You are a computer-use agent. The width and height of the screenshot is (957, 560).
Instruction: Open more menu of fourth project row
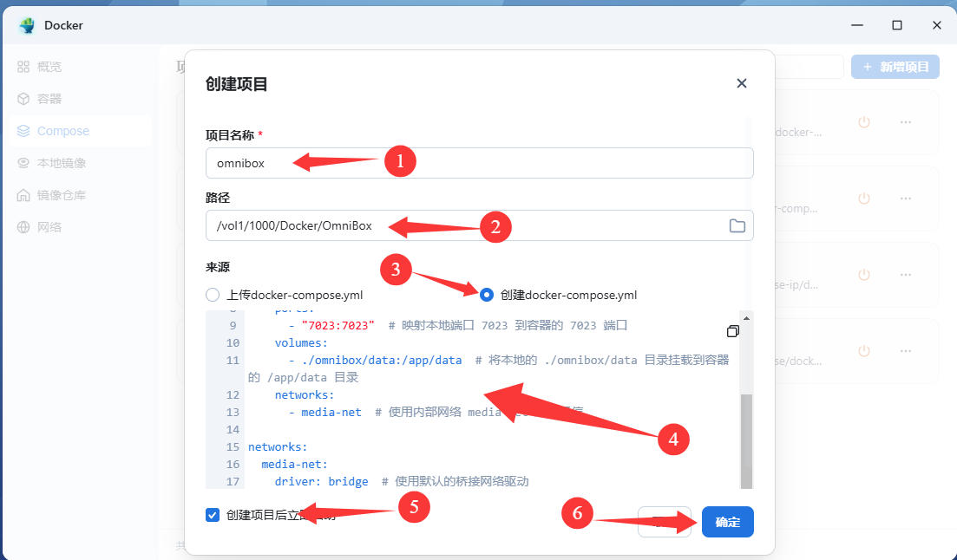[906, 351]
